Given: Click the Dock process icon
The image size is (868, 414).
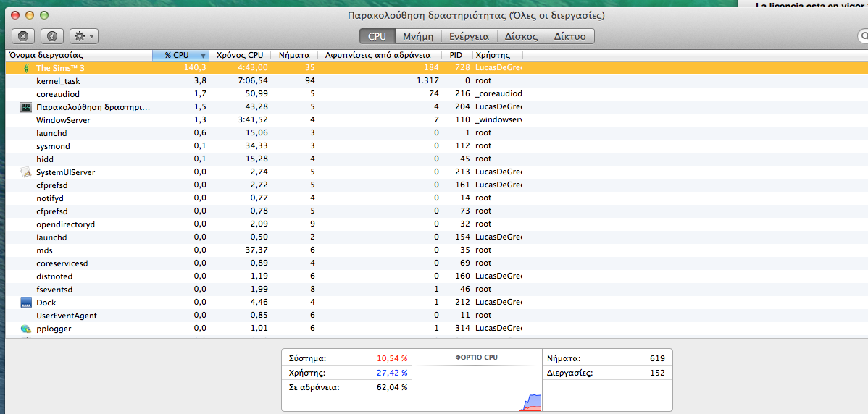Looking at the screenshot, I should coord(26,303).
